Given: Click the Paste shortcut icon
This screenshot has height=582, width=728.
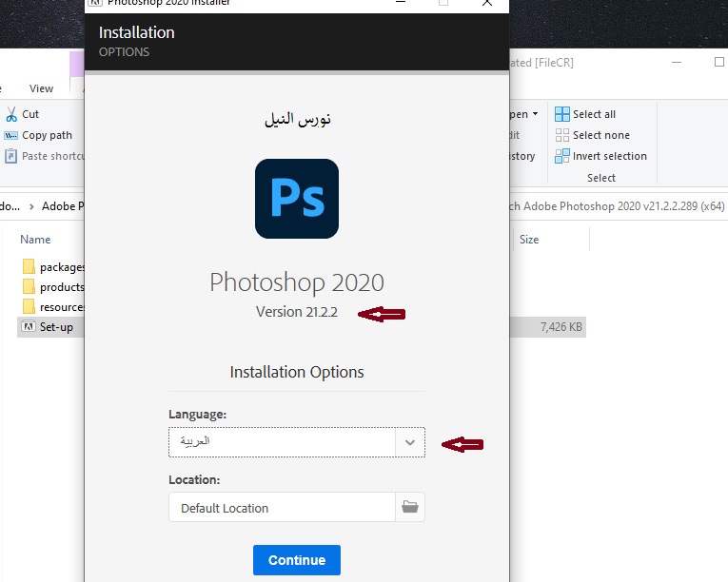Looking at the screenshot, I should pyautogui.click(x=10, y=156).
